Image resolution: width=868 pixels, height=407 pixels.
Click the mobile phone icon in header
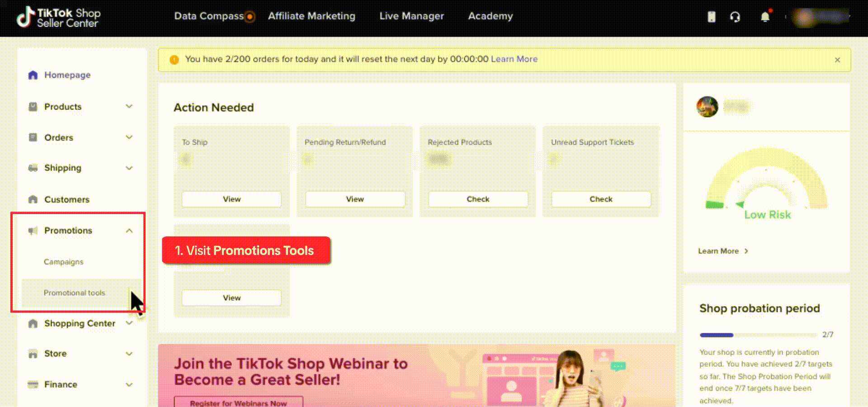click(711, 17)
